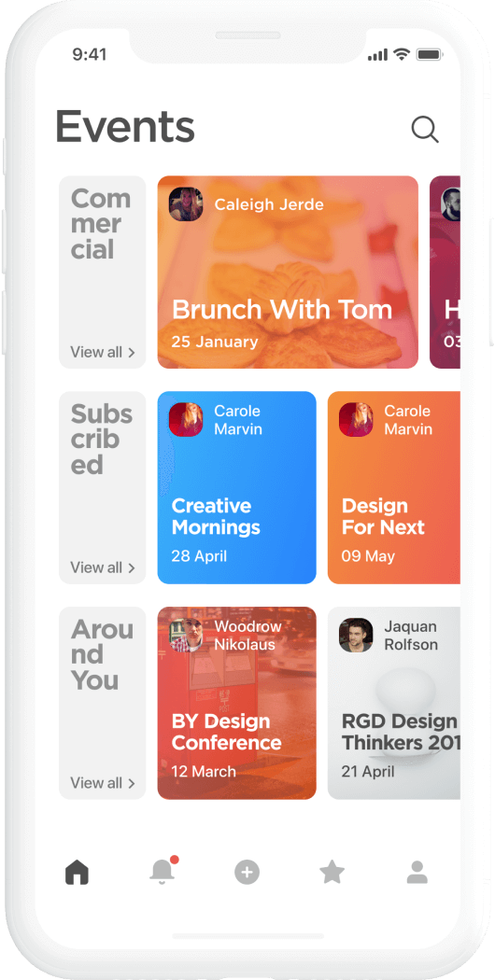Open favorites star icon
Viewport: 495px width, 980px height.
[332, 871]
